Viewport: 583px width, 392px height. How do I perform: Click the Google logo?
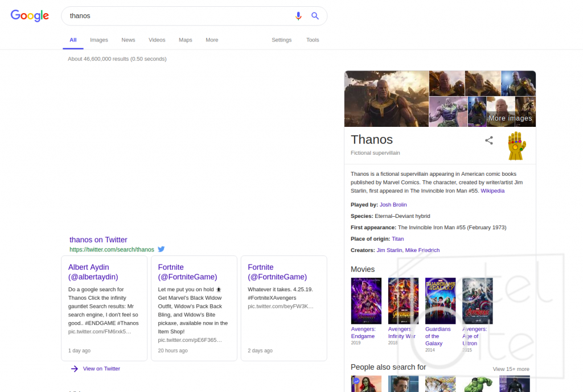coord(30,15)
